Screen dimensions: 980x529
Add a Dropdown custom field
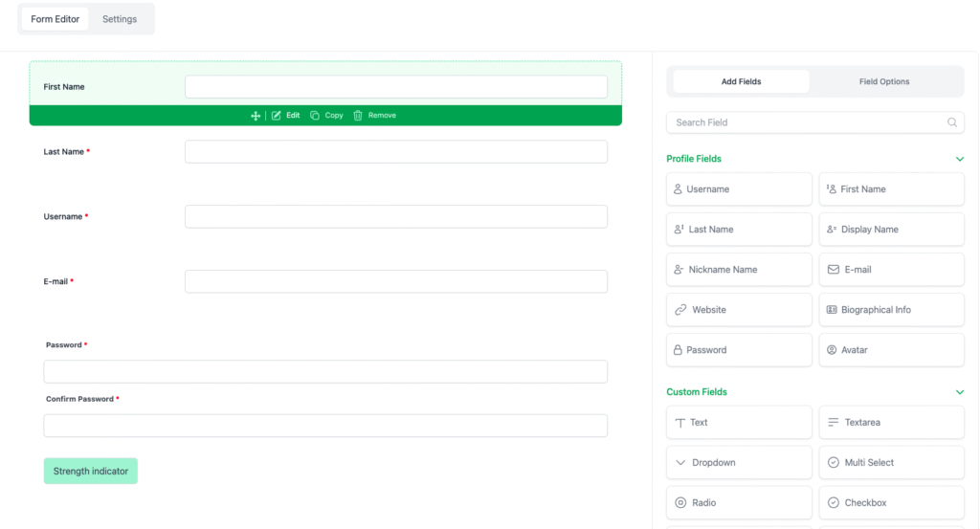pyautogui.click(x=739, y=463)
